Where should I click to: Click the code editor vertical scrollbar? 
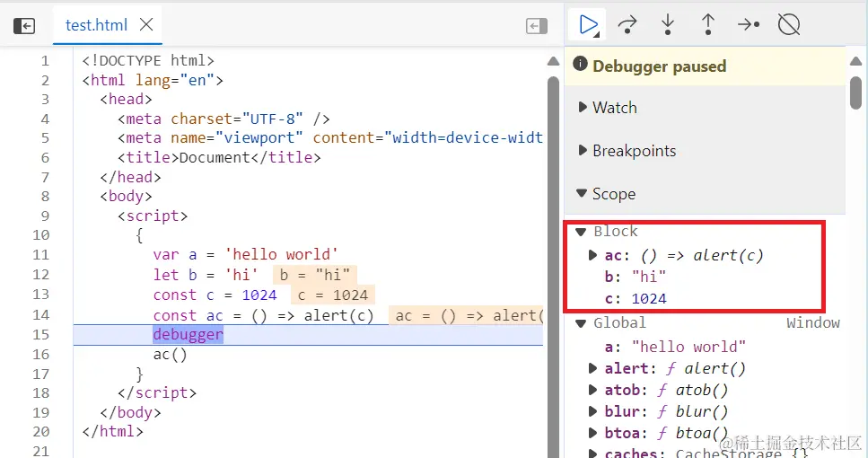[553, 266]
